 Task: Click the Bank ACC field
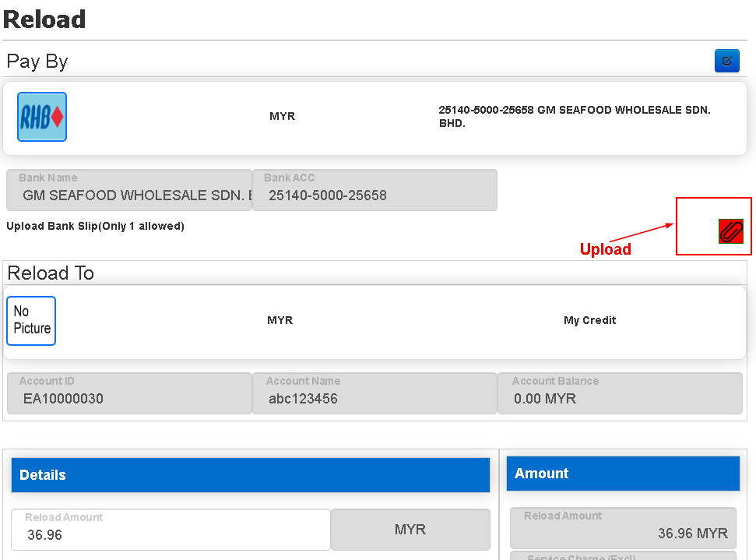[375, 191]
